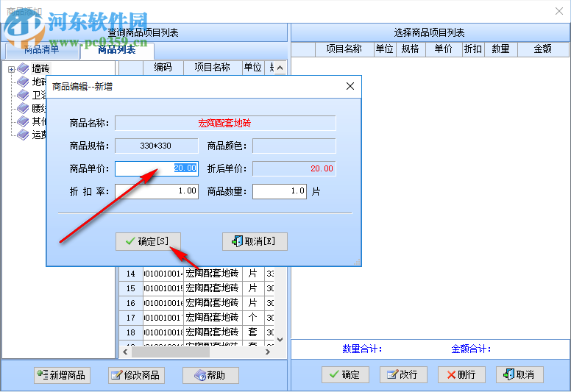Click the 商品数量 input field
This screenshot has width=571, height=392.
coord(280,191)
